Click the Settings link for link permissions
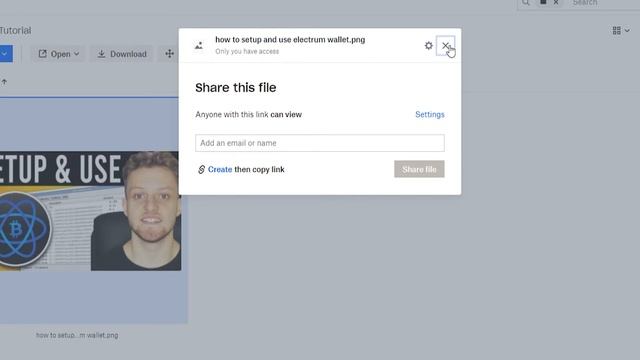Image resolution: width=640 pixels, height=360 pixels. (430, 114)
